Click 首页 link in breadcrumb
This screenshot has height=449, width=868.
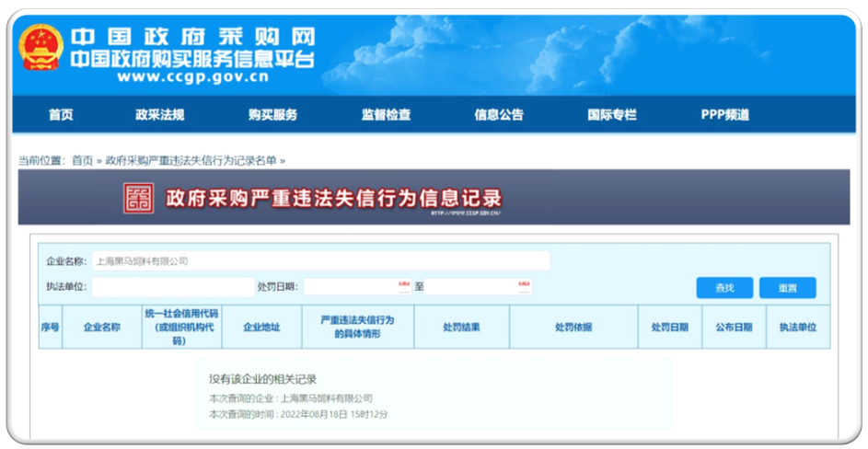click(83, 160)
